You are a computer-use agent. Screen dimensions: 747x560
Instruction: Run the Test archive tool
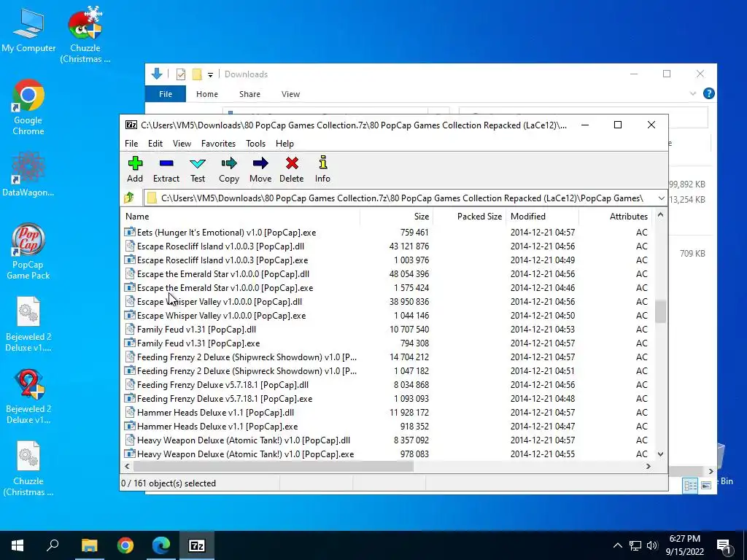[198, 169]
